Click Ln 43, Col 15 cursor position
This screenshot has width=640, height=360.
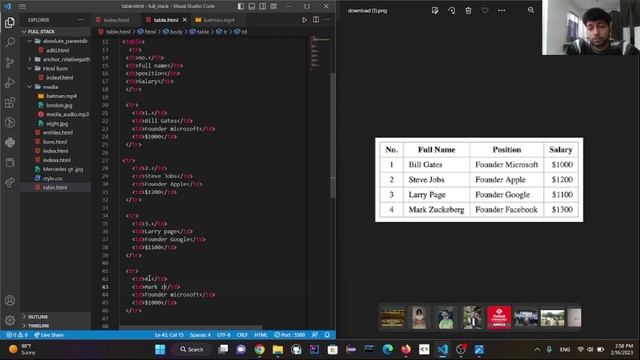pos(169,335)
